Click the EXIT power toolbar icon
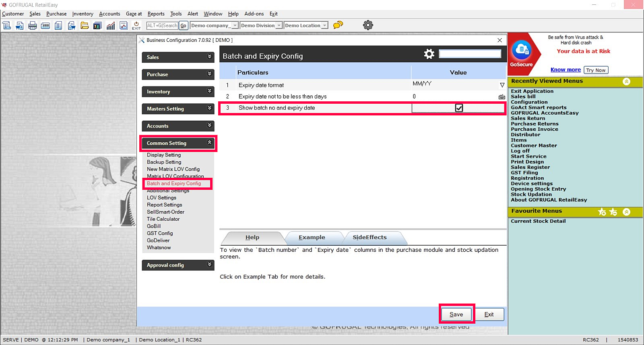The height and width of the screenshot is (345, 644). 136,25
